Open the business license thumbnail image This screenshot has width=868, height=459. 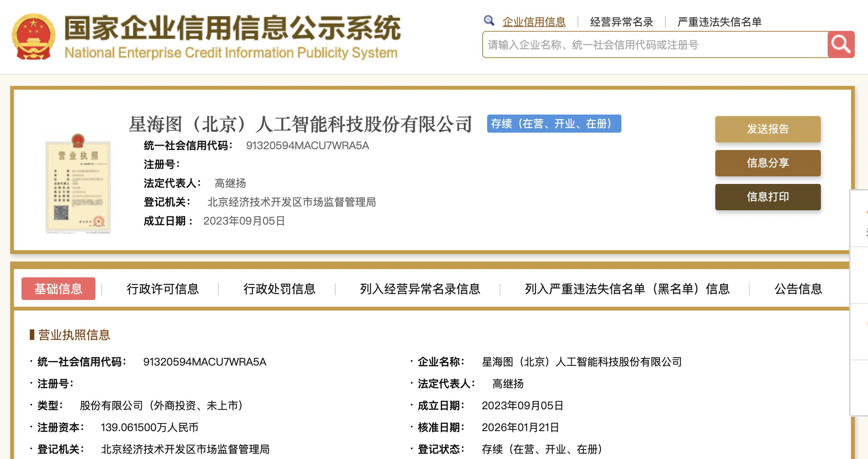click(x=78, y=184)
